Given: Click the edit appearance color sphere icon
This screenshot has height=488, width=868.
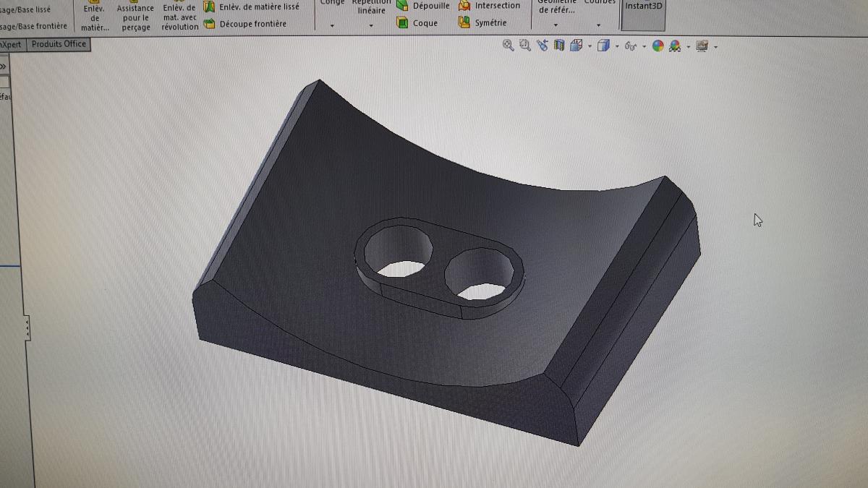Looking at the screenshot, I should point(658,46).
